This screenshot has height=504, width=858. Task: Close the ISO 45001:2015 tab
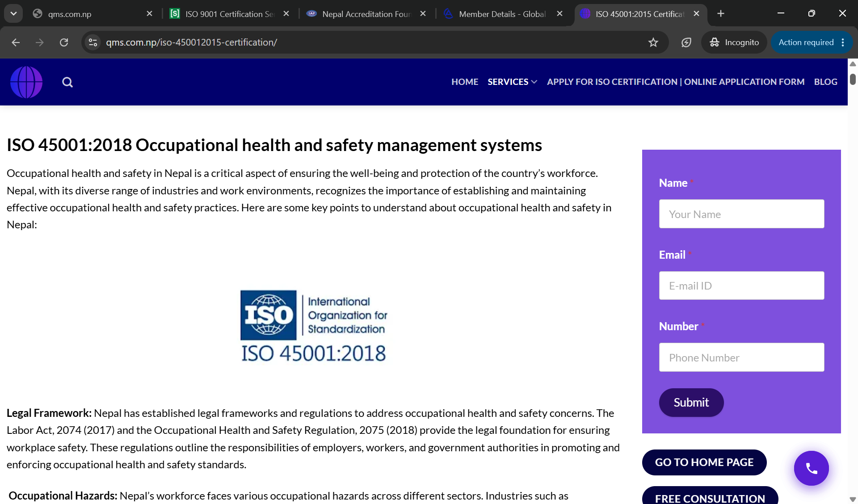tap(697, 14)
